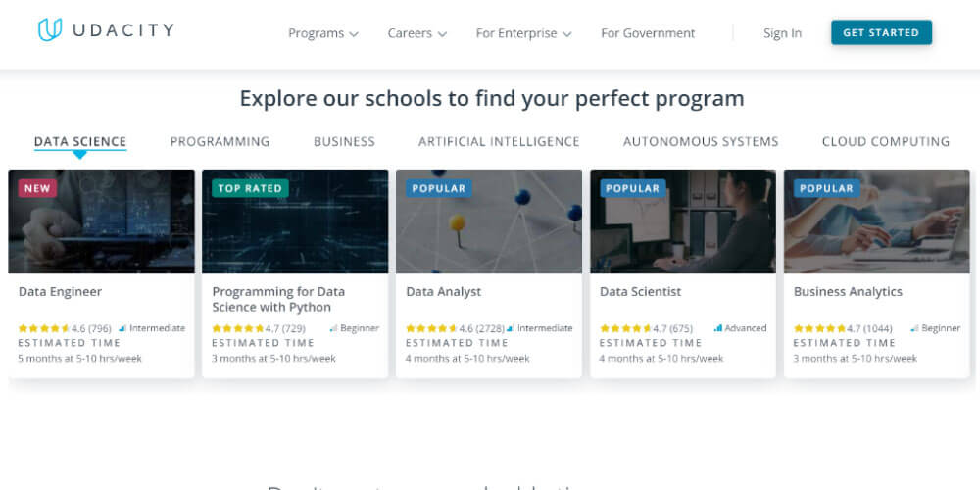Click the star rating on Business Analytics
Viewport: 980px width, 490px height.
pos(819,329)
